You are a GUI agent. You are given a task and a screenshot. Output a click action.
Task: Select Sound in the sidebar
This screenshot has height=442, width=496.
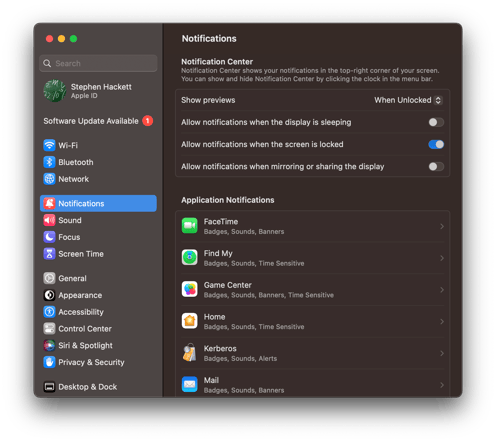pos(98,220)
